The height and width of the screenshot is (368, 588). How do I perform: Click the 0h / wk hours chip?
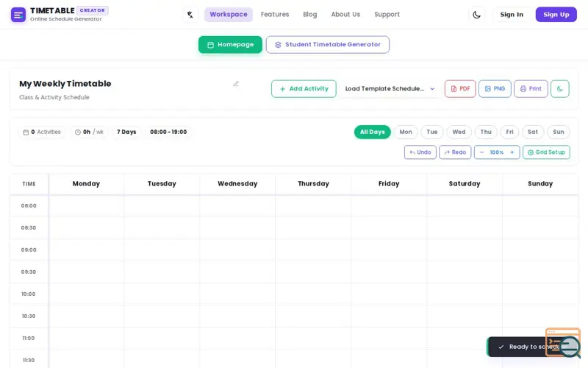click(x=89, y=132)
